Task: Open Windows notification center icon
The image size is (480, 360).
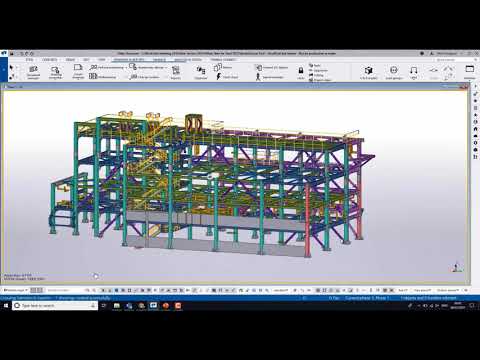Action: tap(472, 305)
